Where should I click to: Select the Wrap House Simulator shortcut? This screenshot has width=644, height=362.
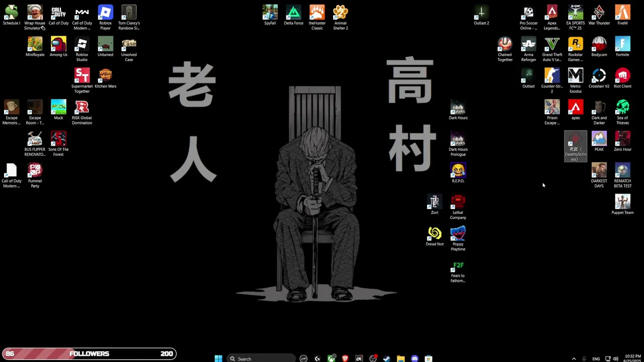35,18
